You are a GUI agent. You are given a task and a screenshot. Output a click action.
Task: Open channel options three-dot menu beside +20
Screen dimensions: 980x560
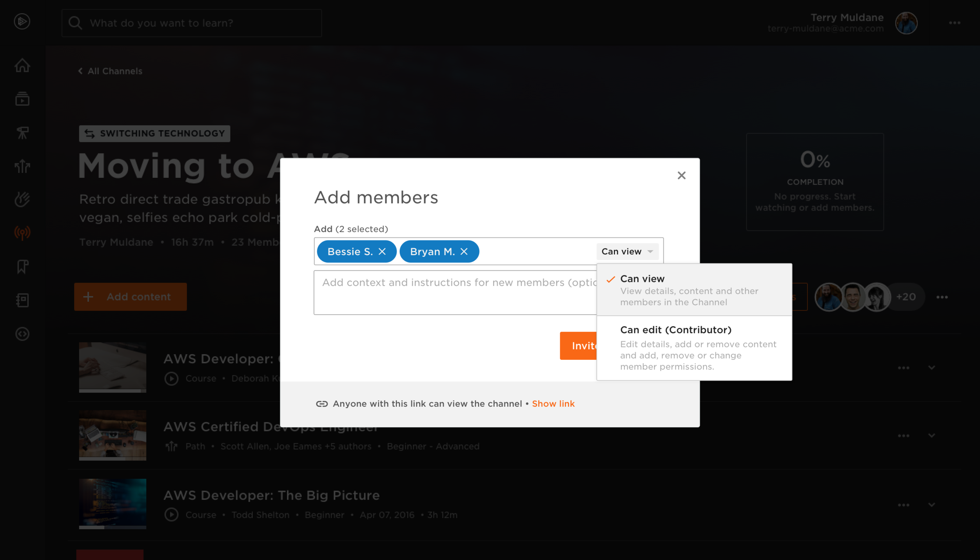(x=942, y=297)
